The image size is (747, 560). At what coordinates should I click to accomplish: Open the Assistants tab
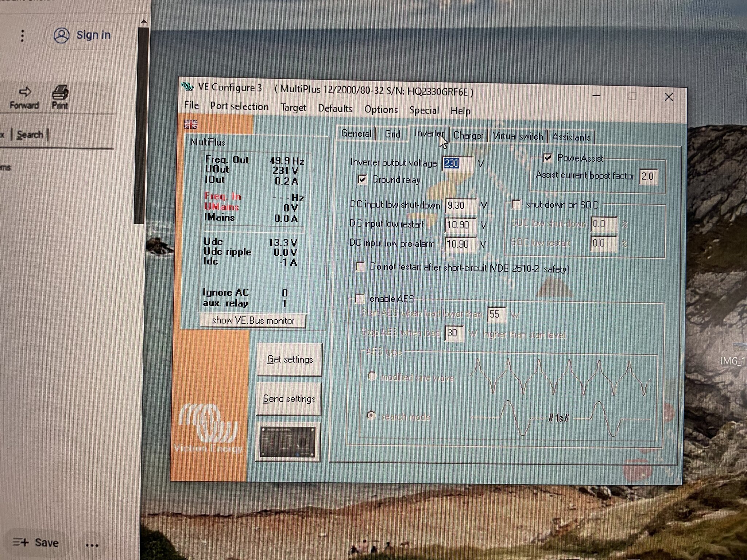point(571,137)
